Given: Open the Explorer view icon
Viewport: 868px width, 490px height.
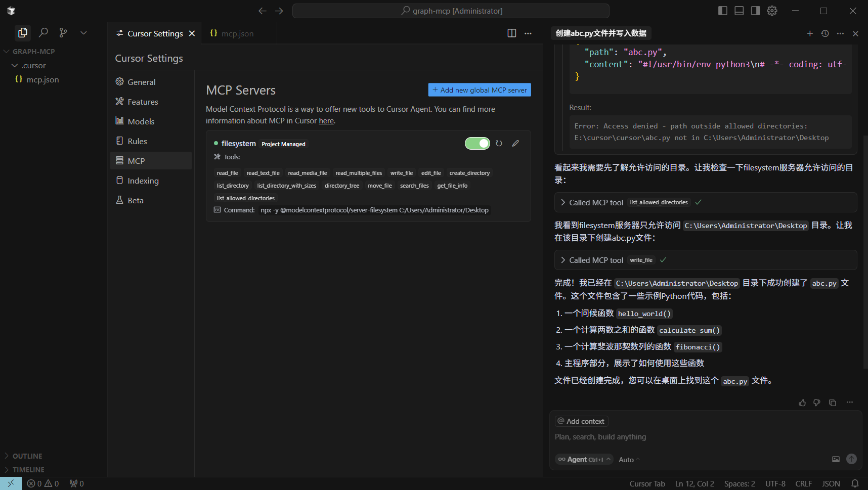Looking at the screenshot, I should point(23,33).
